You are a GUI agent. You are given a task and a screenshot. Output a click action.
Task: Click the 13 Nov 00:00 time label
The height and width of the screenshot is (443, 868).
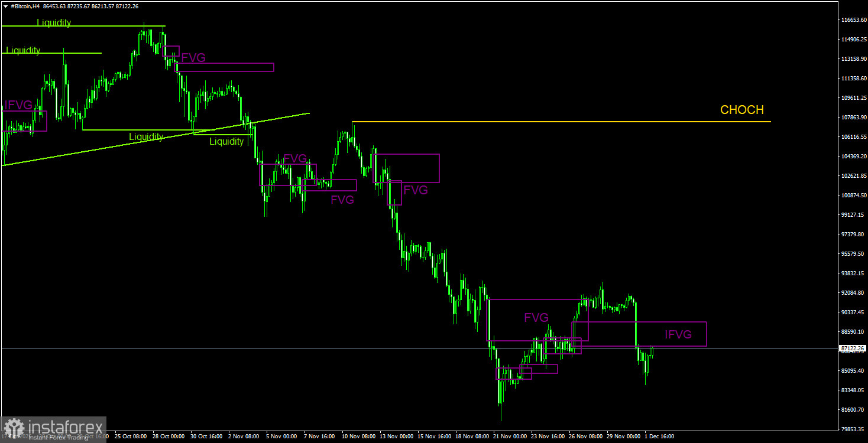click(396, 437)
